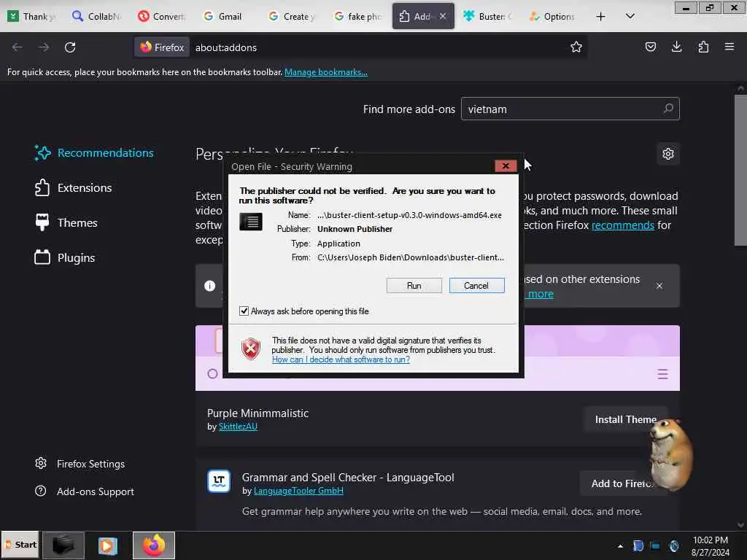This screenshot has height=560, width=747.
Task: Close the Security Warning dialog with red X
Action: (506, 166)
